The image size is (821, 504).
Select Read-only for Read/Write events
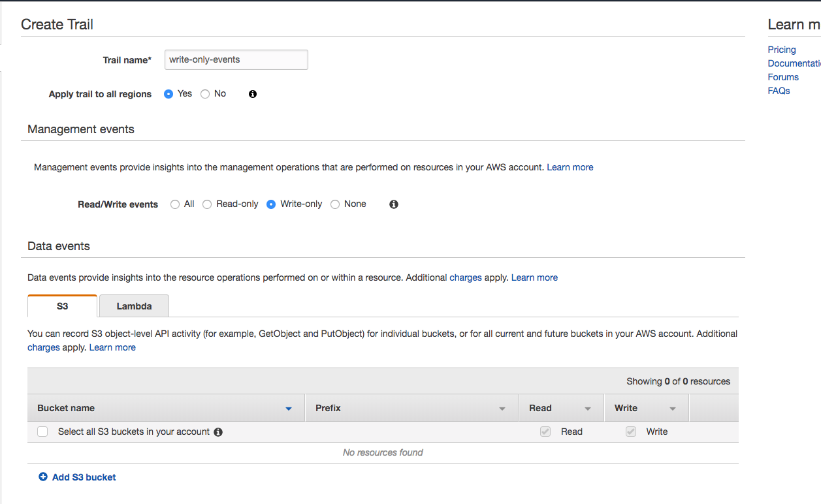coord(206,204)
